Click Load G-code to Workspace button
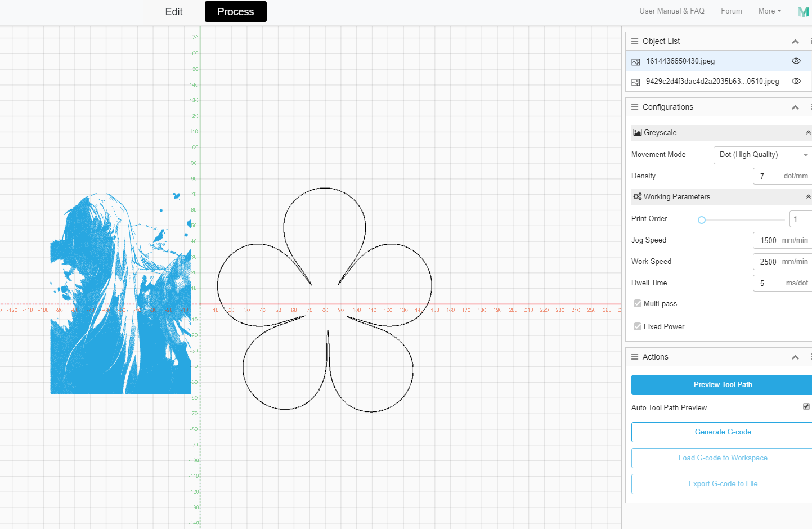This screenshot has height=529, width=812. [x=723, y=458]
